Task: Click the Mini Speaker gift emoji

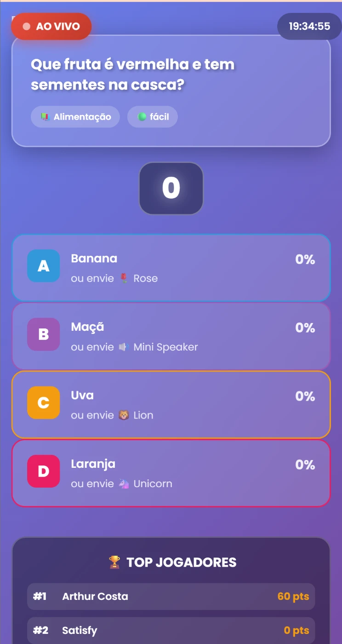Action: pos(124,347)
